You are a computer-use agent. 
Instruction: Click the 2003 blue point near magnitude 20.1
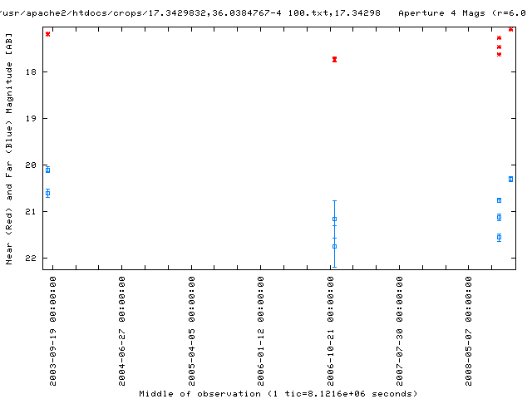tap(48, 170)
